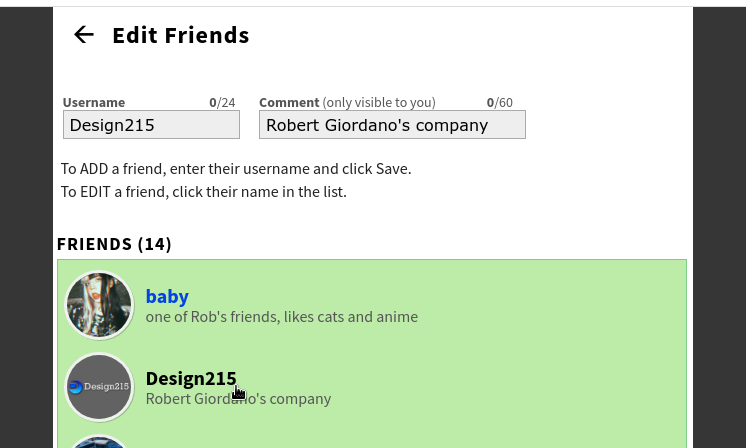Select the partially visible third friend avatar
The width and height of the screenshot is (746, 448).
[99, 441]
